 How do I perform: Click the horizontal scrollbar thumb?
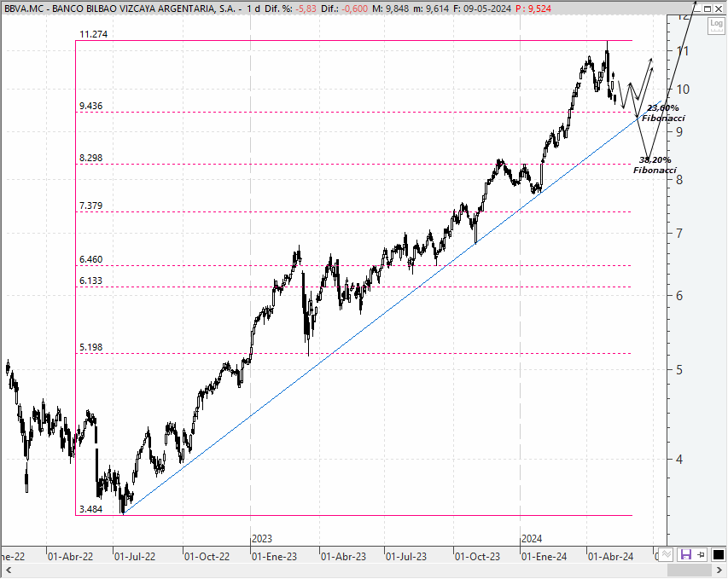[x=689, y=570]
